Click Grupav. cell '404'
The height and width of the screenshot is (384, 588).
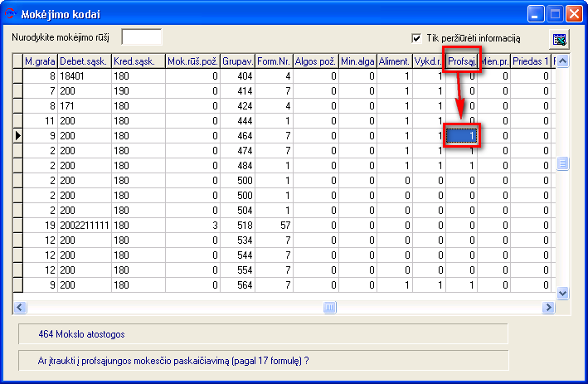[238, 76]
